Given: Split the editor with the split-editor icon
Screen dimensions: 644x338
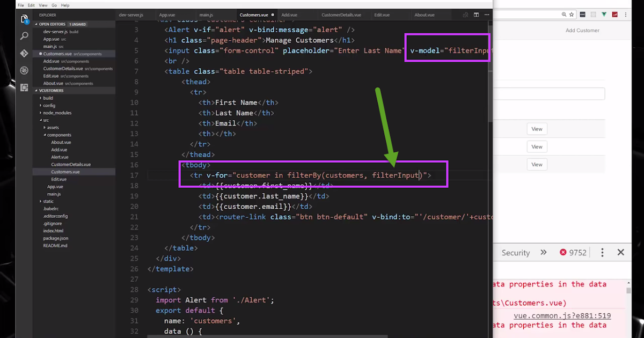Looking at the screenshot, I should (x=476, y=14).
